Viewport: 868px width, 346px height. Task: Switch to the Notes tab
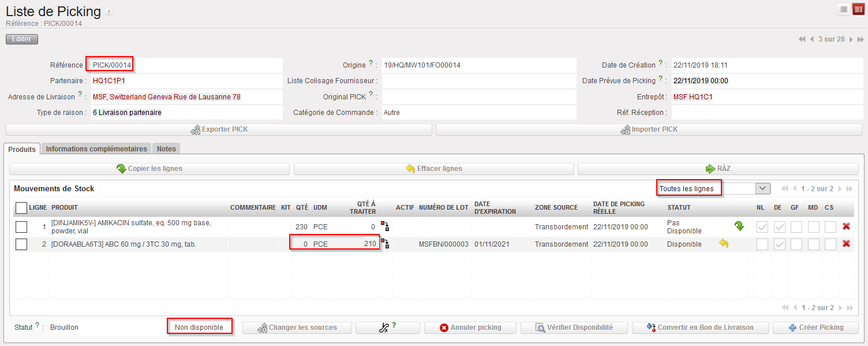(x=166, y=149)
